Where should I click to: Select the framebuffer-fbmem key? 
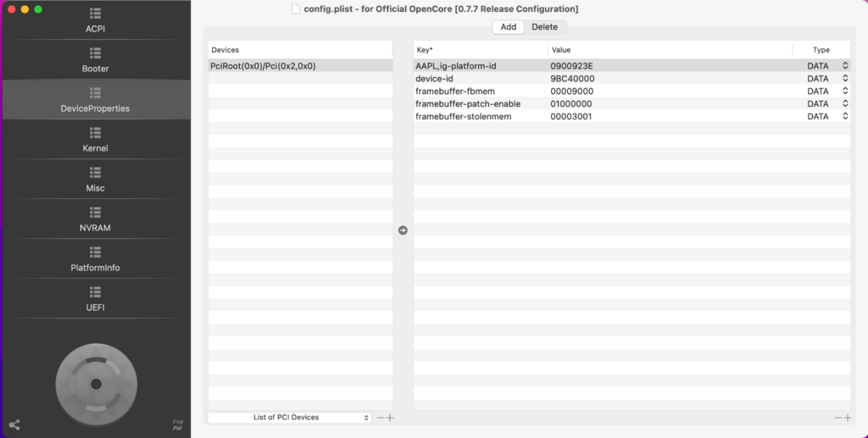[x=455, y=91]
